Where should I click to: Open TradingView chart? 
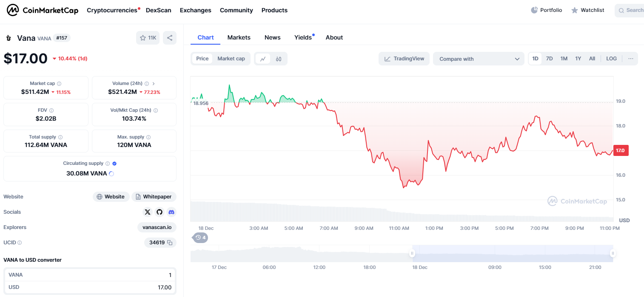[x=404, y=59]
